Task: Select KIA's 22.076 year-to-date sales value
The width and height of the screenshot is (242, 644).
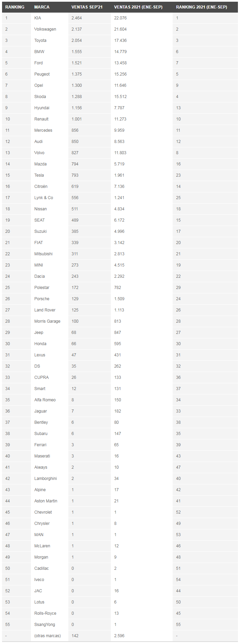Action: pyautogui.click(x=120, y=18)
